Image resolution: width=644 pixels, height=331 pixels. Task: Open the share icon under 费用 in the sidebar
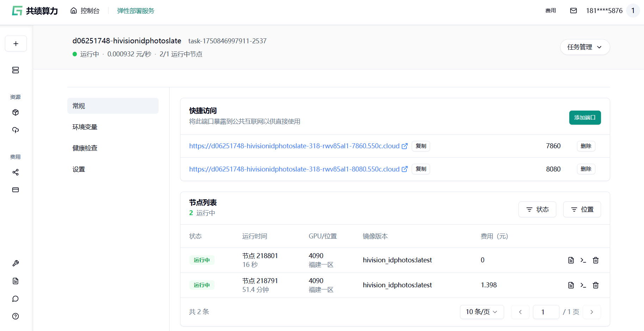tap(16, 172)
